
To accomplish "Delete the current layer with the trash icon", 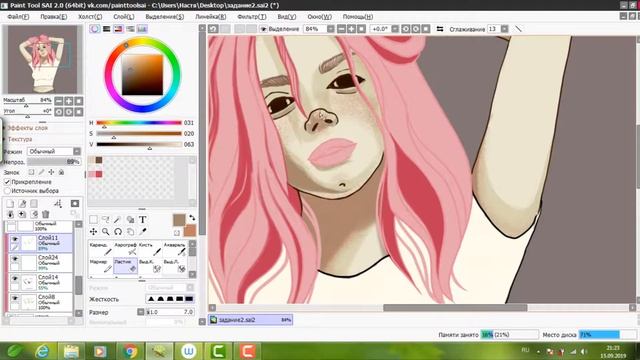I will [45, 214].
